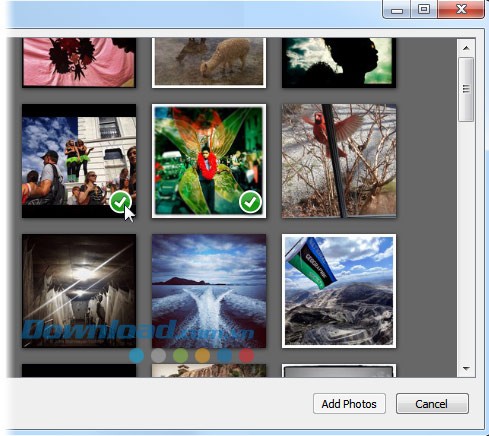
Task: Click the Cancel button
Action: (432, 404)
